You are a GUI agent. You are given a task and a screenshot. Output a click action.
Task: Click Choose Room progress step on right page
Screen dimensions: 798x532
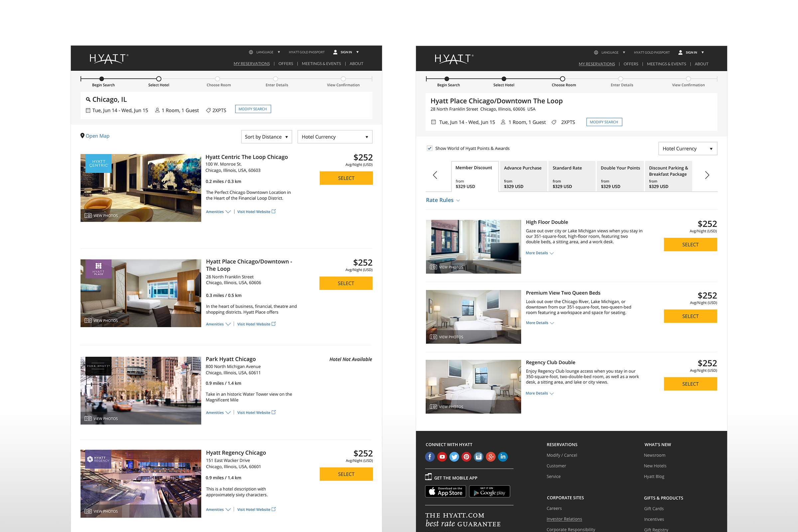point(563,82)
